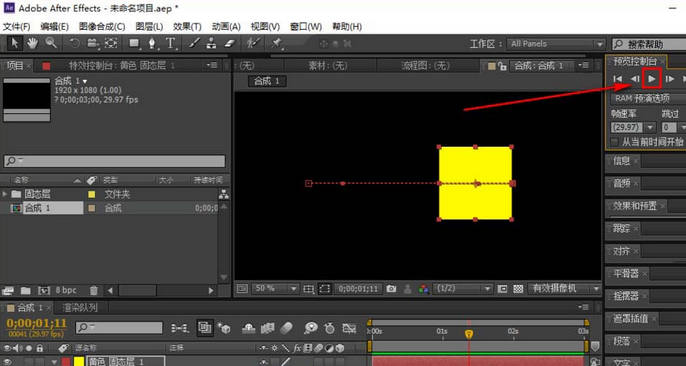686x366 pixels.
Task: Open the composition mini-flowchart icon
Action: point(179,328)
